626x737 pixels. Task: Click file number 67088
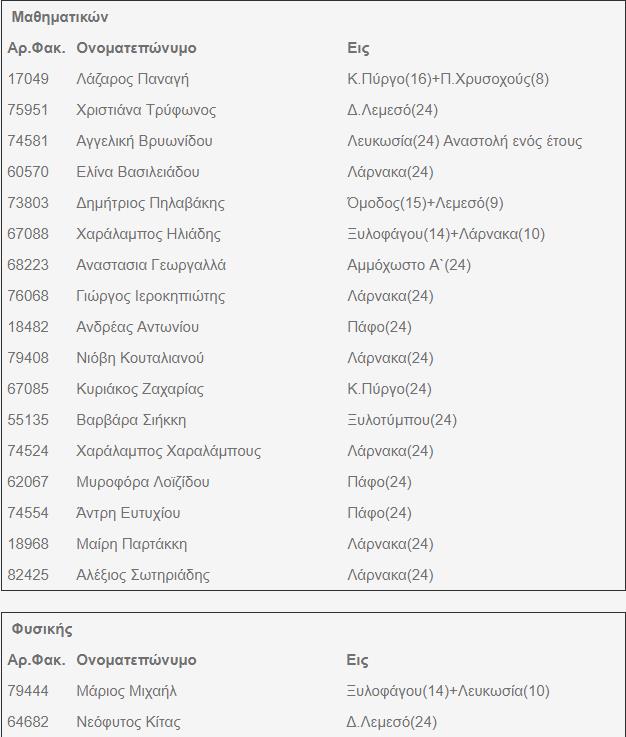click(28, 234)
